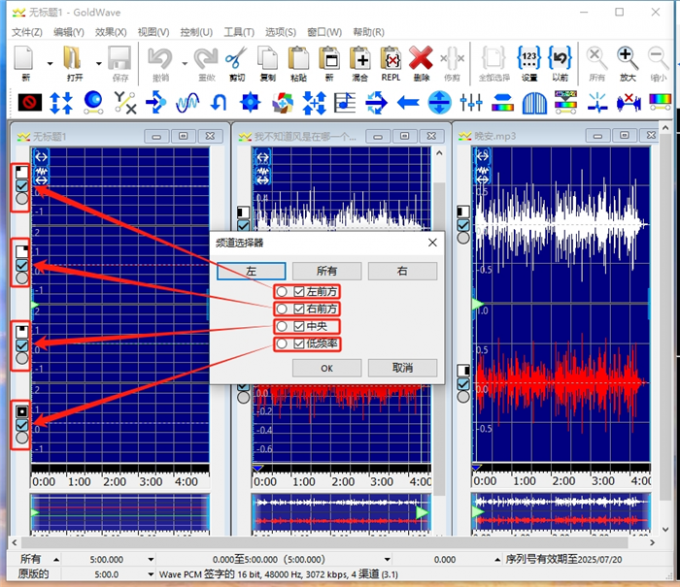
Task: Open the dropdown arrow beside Undo (撤销)
Action: click(x=184, y=63)
